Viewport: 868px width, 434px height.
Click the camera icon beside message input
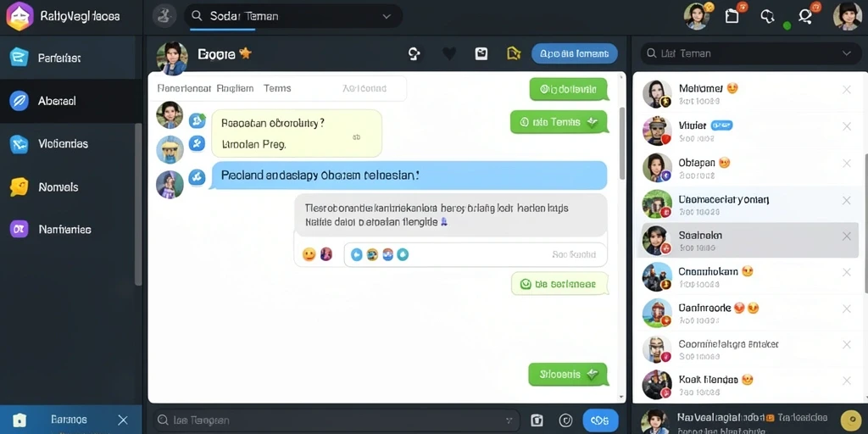point(537,420)
